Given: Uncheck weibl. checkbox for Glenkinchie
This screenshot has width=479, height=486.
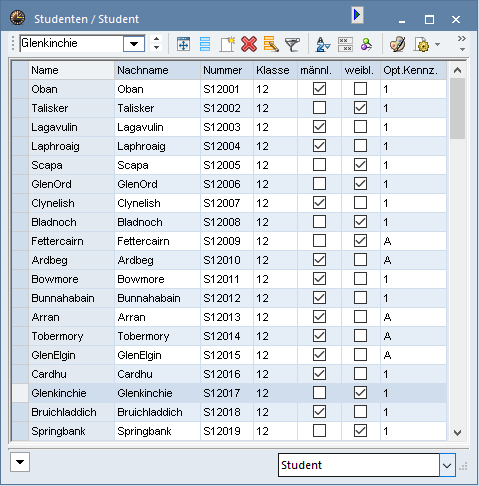Looking at the screenshot, I should pos(360,393).
